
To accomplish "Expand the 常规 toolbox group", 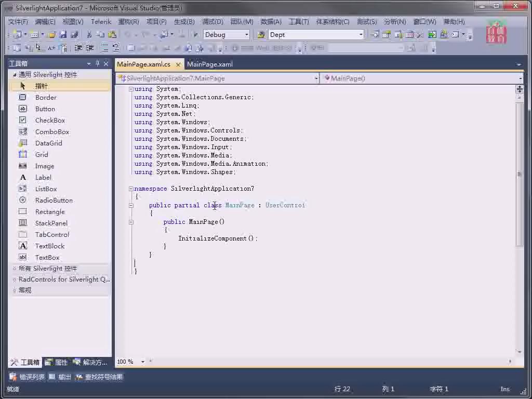I will 14,290.
